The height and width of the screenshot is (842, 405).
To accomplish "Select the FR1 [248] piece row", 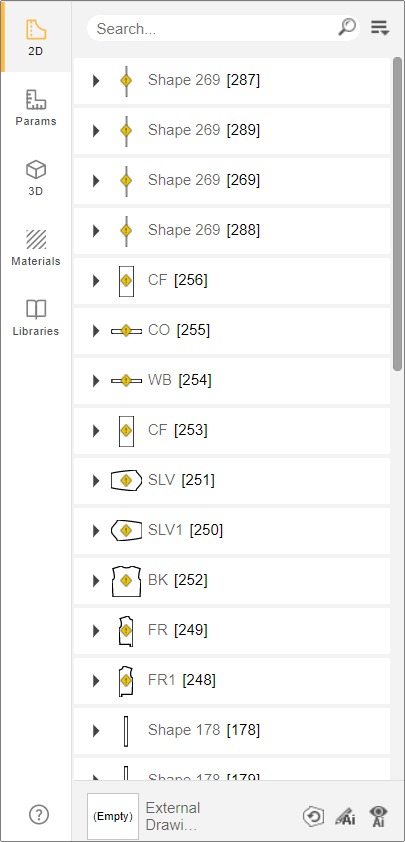I will click(x=232, y=680).
